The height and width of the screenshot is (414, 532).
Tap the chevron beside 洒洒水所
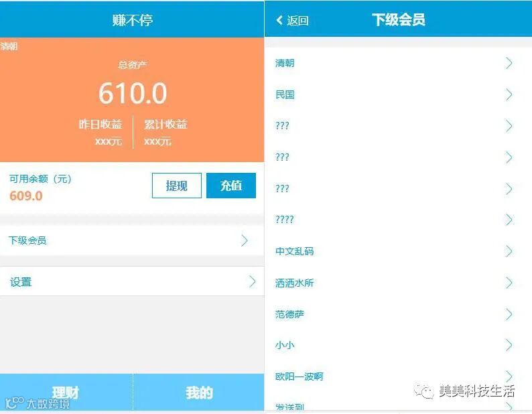click(509, 283)
